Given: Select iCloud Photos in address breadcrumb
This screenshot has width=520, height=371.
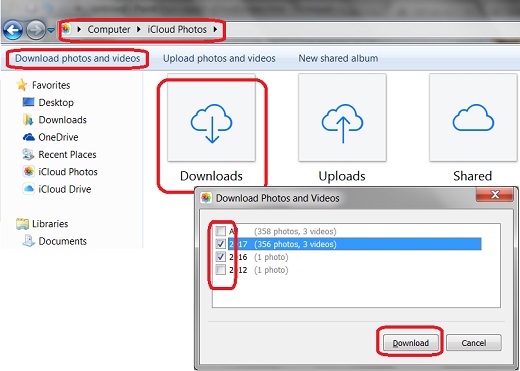Looking at the screenshot, I should pyautogui.click(x=177, y=29).
